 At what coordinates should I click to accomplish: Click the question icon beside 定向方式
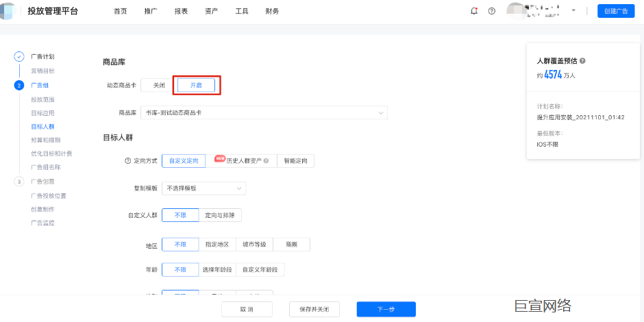(127, 161)
